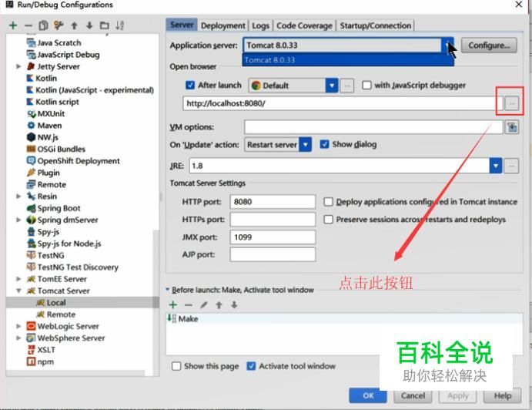
Task: Confirm with the OK button
Action: 368,395
